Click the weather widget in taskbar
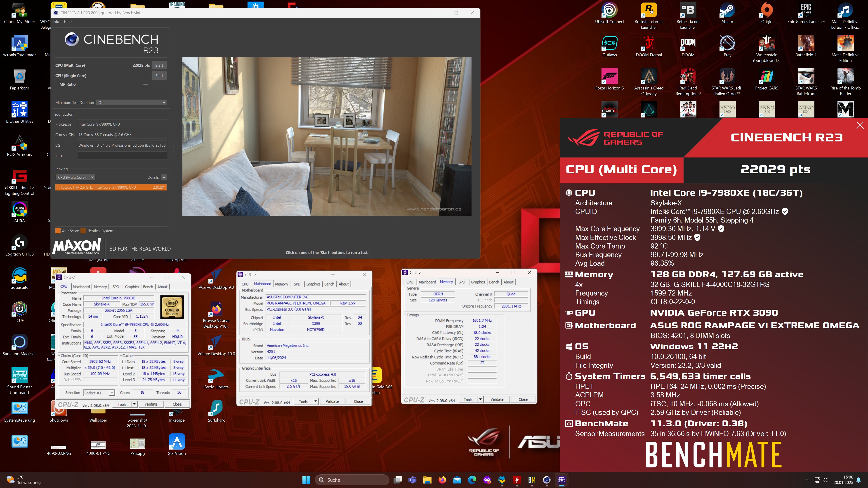This screenshot has width=868, height=488. [x=24, y=480]
